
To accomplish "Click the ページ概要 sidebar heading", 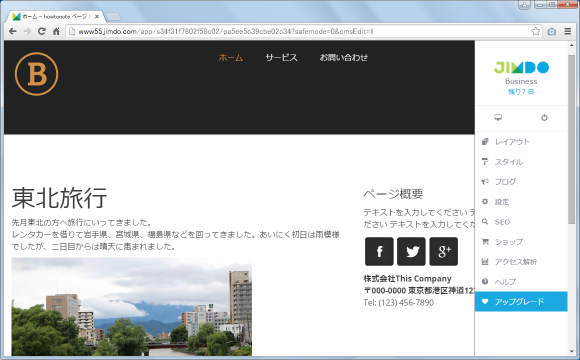I will [x=393, y=194].
